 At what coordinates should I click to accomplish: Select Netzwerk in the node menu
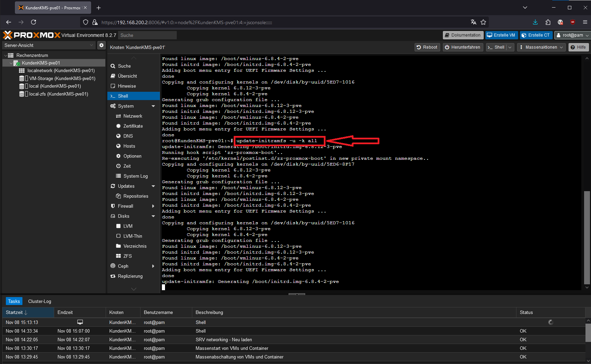[x=133, y=116]
